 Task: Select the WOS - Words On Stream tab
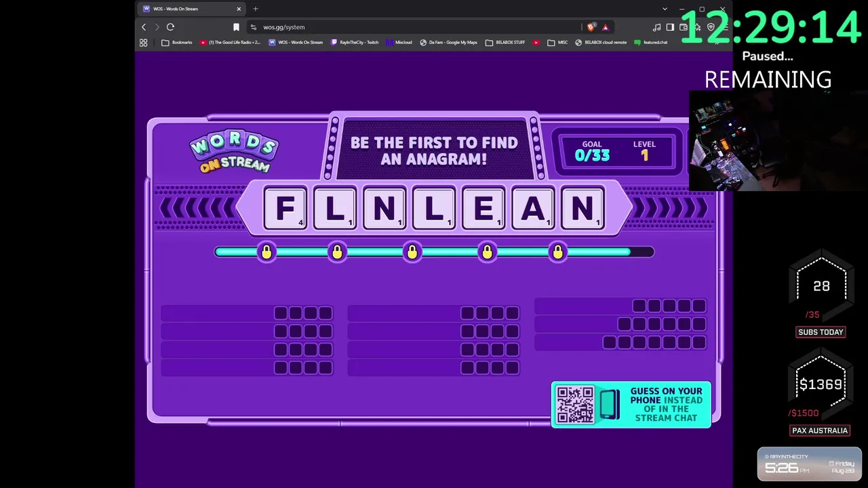click(x=192, y=9)
